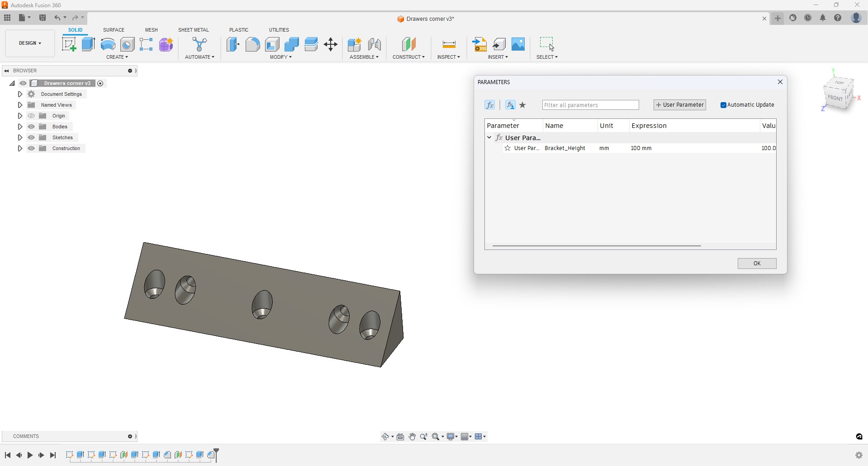
Task: Select the Hole tool
Action: click(x=128, y=44)
